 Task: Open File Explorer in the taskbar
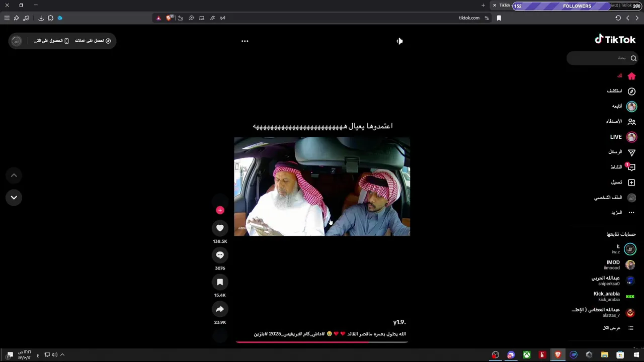[605, 355]
